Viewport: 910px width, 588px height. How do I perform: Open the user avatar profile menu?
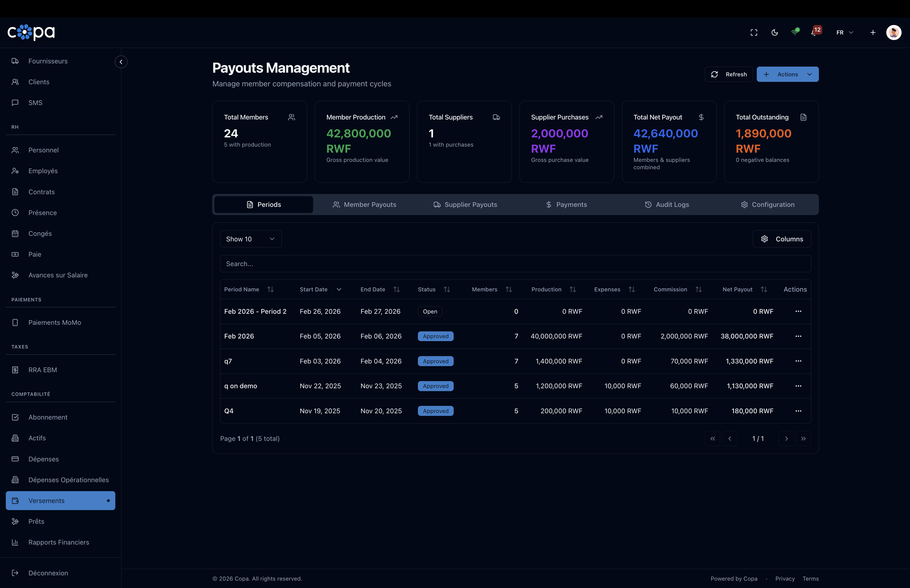tap(894, 32)
